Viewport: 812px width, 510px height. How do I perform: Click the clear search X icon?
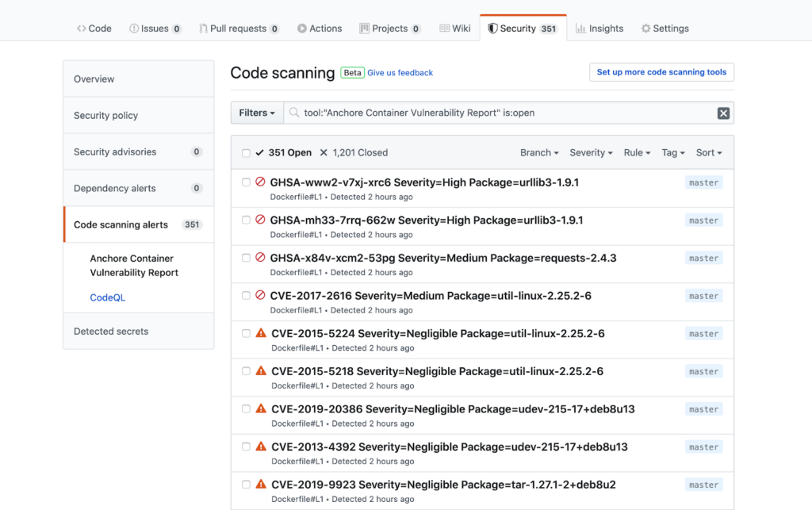723,113
